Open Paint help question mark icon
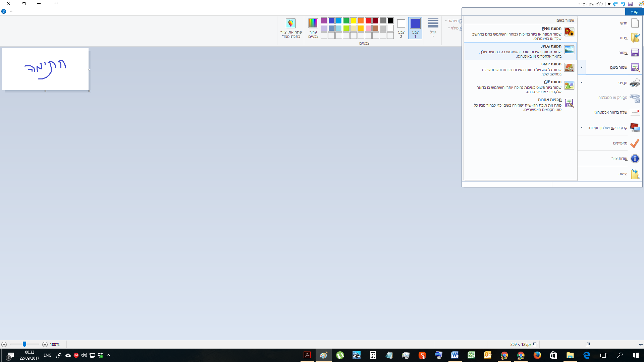This screenshot has width=644, height=362. pos(4,11)
